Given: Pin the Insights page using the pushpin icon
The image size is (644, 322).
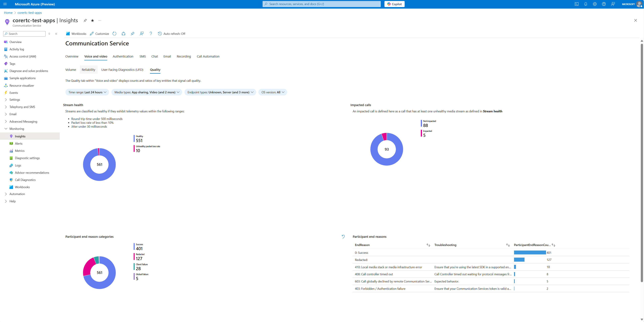Looking at the screenshot, I should (x=85, y=21).
